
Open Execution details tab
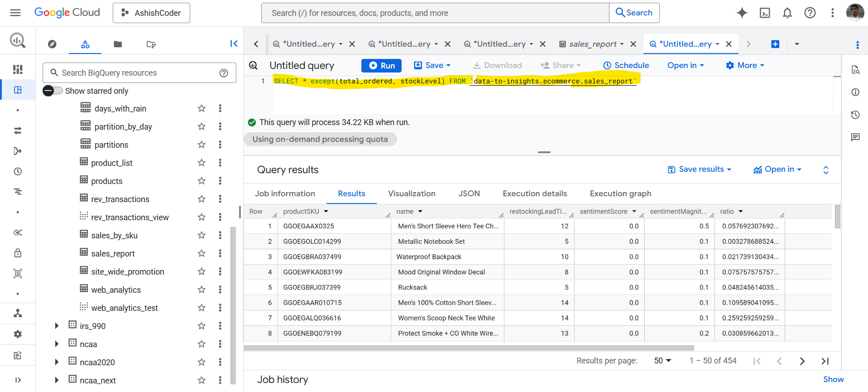pyautogui.click(x=535, y=194)
